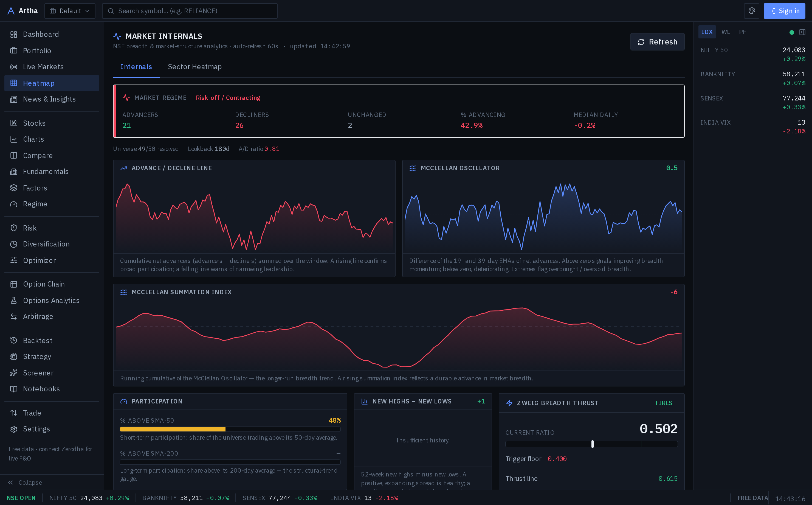
Task: Select the PF portfolio tab
Action: 743,32
